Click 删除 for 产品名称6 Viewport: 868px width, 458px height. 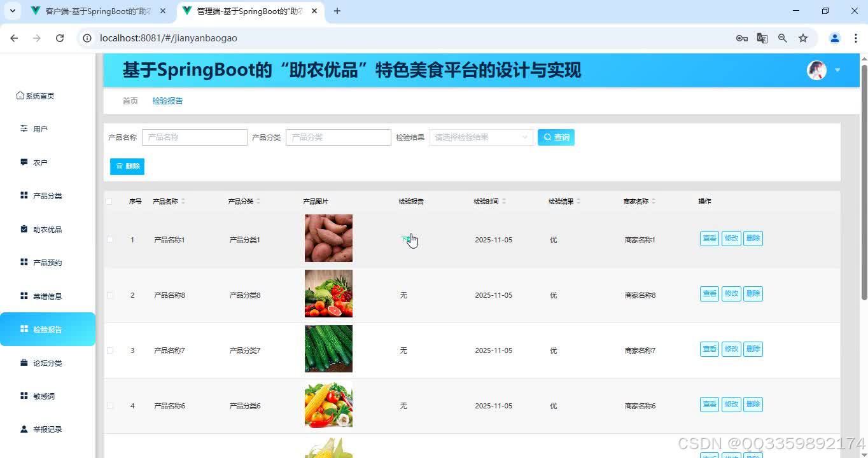click(x=753, y=405)
